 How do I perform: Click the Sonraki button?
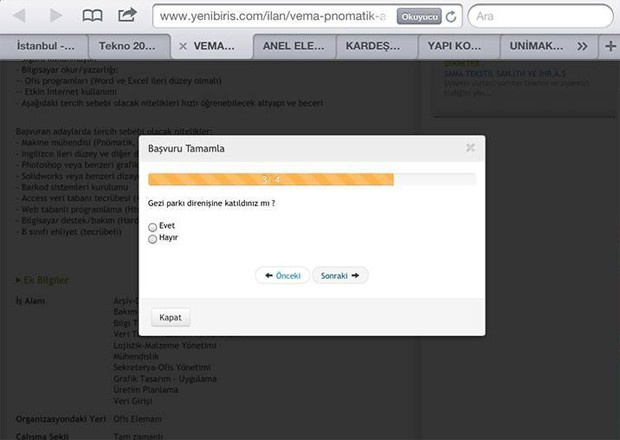pos(340,275)
